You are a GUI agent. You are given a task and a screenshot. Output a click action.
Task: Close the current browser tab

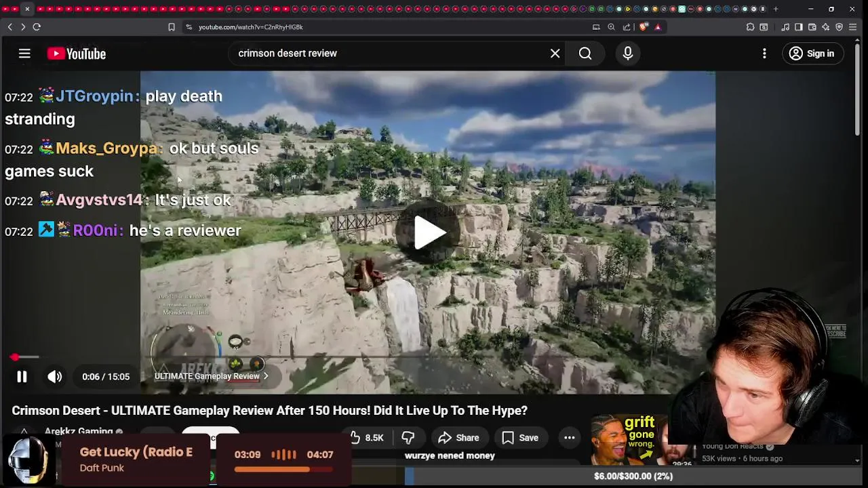(27, 9)
